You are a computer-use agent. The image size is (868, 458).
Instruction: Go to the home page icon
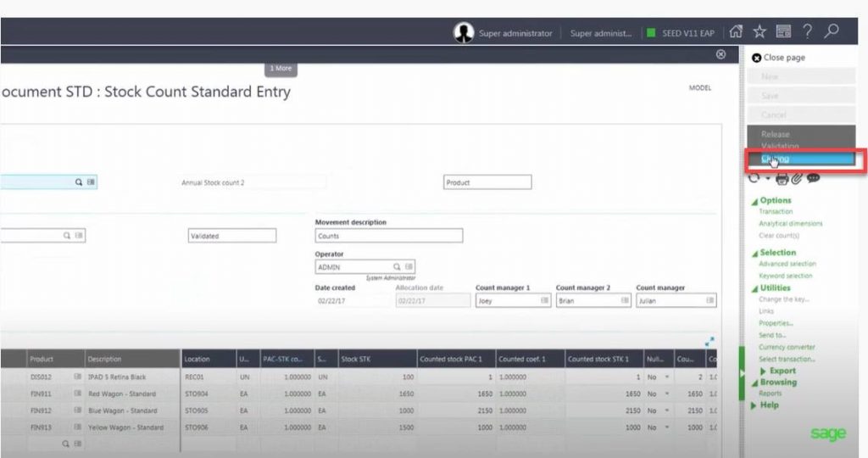click(x=736, y=32)
